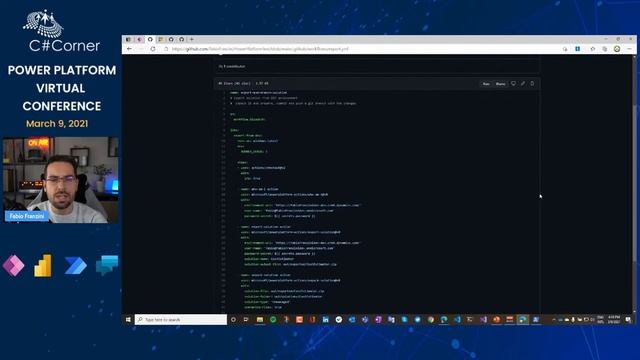Switch to the last GitHub browser tab
The height and width of the screenshot is (360, 640).
(x=182, y=40)
